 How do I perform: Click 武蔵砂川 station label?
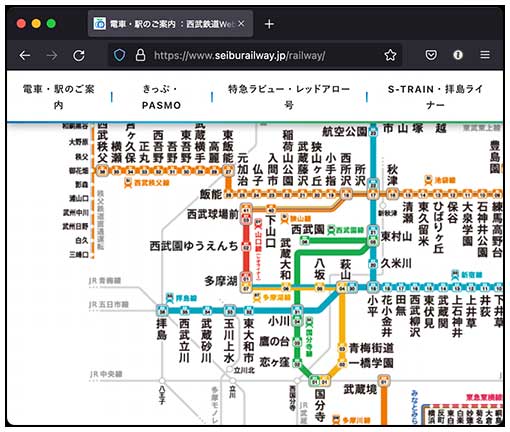tap(206, 340)
